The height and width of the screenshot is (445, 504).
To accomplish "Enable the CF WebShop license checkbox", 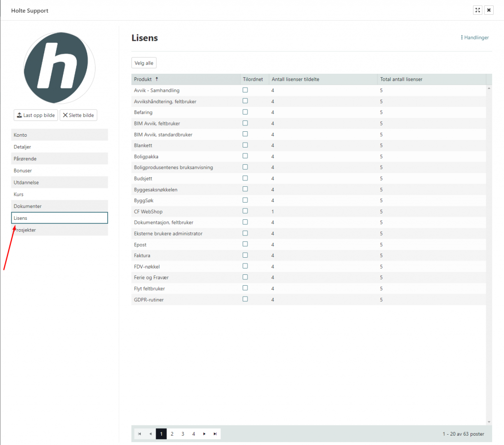I will pos(245,211).
